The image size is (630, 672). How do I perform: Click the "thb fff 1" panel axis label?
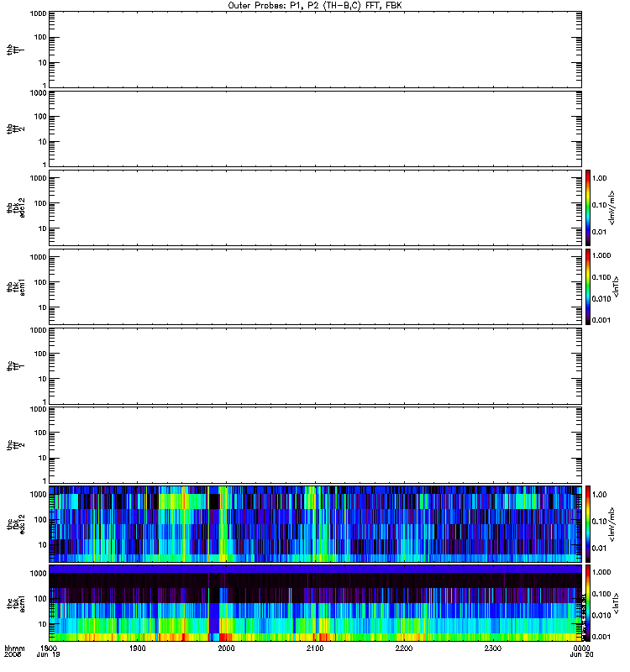pos(15,50)
